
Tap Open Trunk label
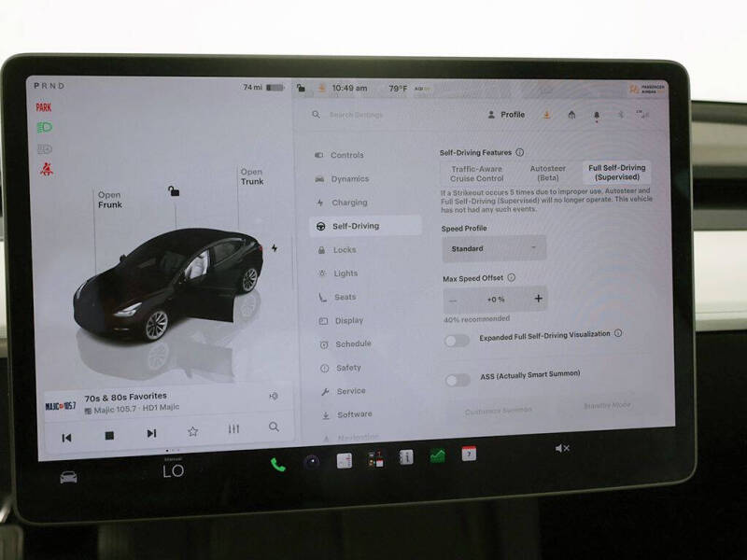tap(252, 176)
